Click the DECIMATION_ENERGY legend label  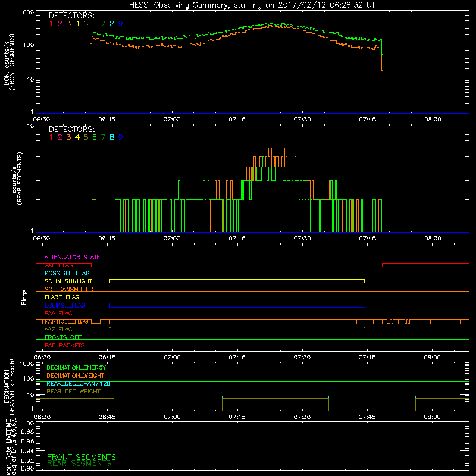pos(76,368)
